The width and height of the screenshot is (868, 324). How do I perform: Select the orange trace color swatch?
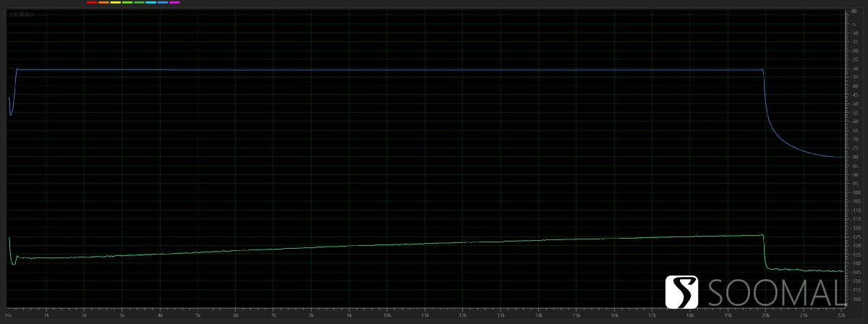103,3
